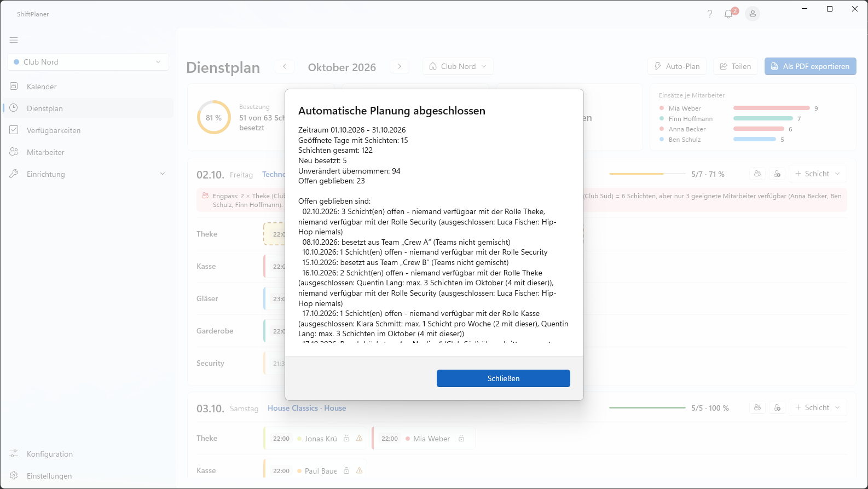The height and width of the screenshot is (489, 868).
Task: Open Club Nord dropdown beside the month
Action: (x=458, y=66)
